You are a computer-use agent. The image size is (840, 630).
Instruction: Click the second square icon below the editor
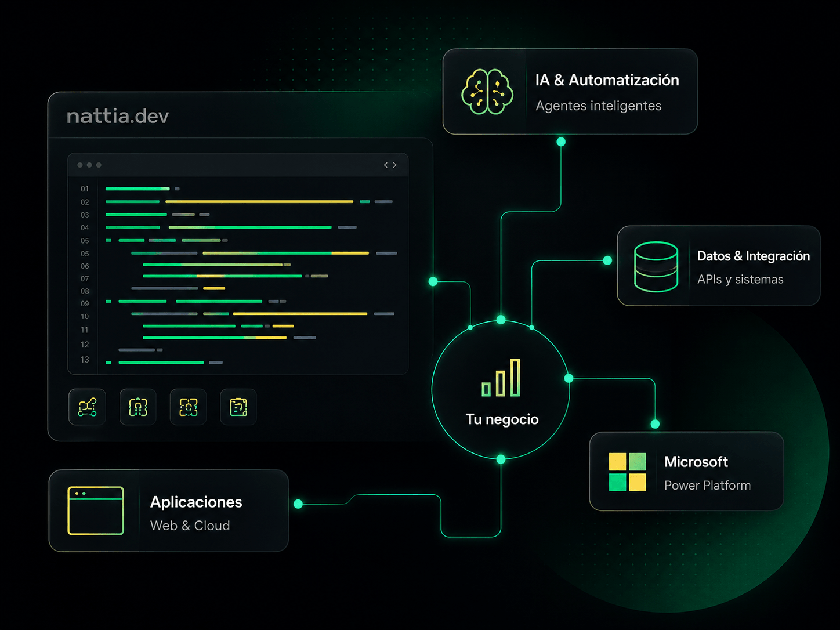[x=138, y=407]
